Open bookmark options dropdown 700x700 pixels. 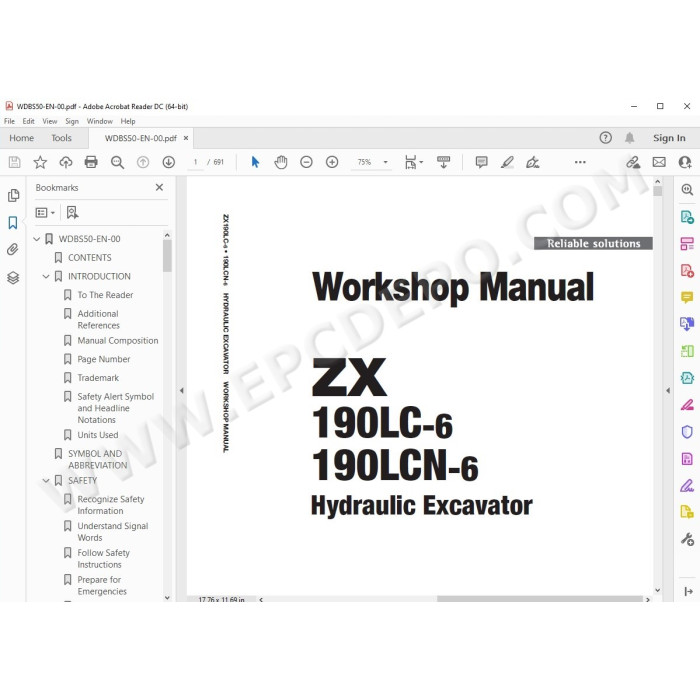pyautogui.click(x=45, y=212)
